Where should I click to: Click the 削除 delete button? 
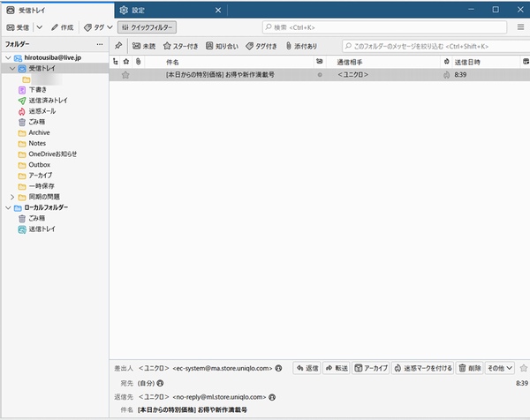point(470,368)
